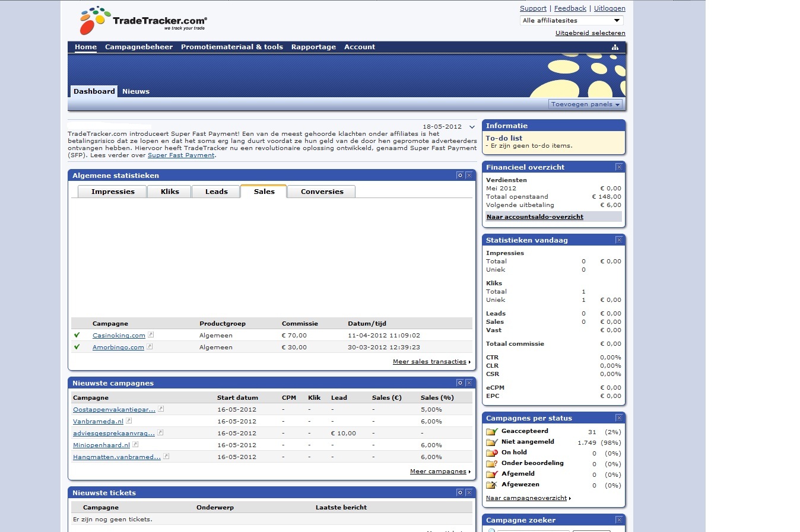Click the Feedback link
Screen dimensions: 800x532
tap(570, 8)
